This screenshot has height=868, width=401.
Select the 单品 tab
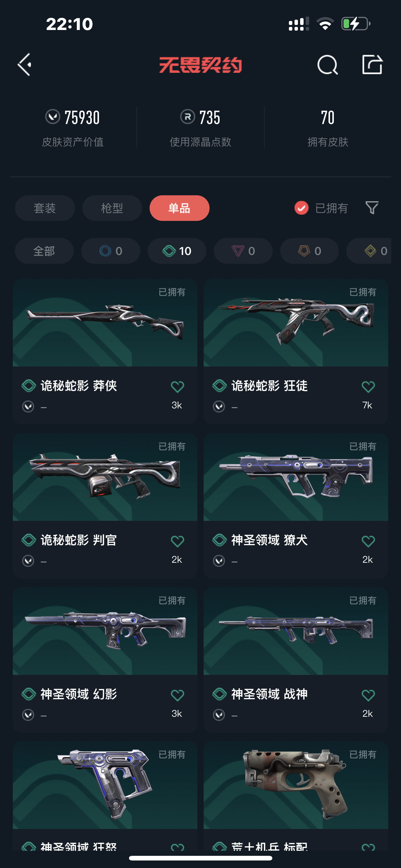[180, 208]
